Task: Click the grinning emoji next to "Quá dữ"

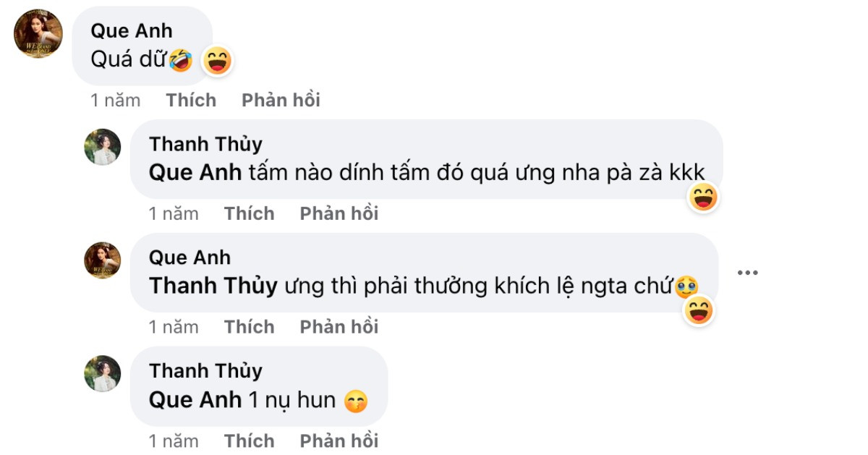Action: tap(218, 62)
